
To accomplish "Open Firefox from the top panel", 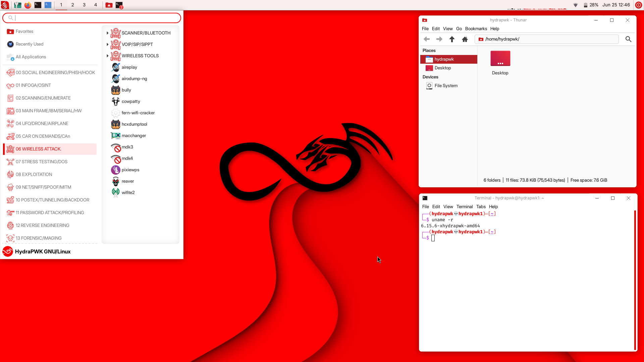I will point(28,5).
